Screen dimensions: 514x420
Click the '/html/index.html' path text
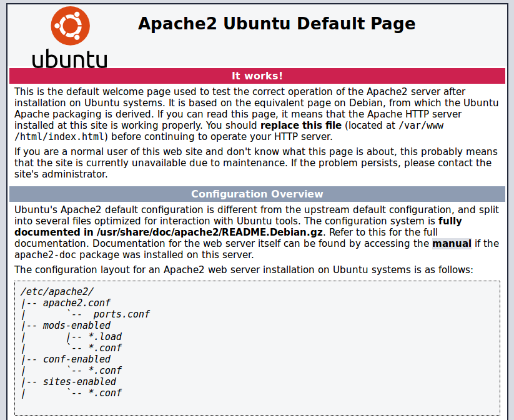(59, 137)
